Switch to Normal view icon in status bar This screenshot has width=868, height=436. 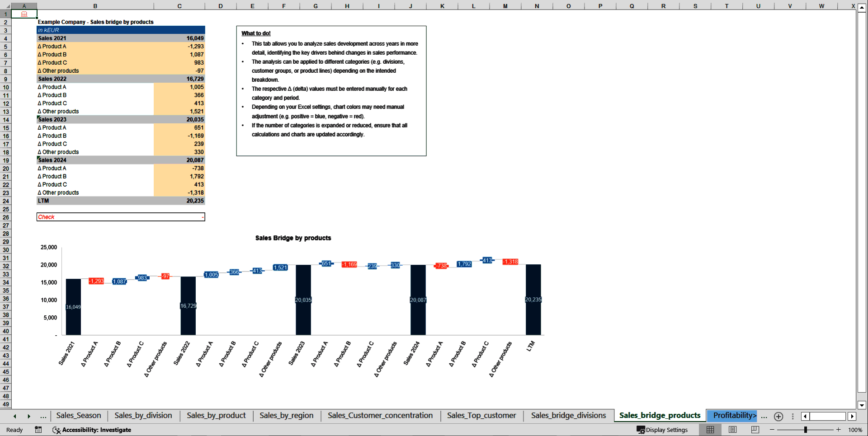[710, 430]
